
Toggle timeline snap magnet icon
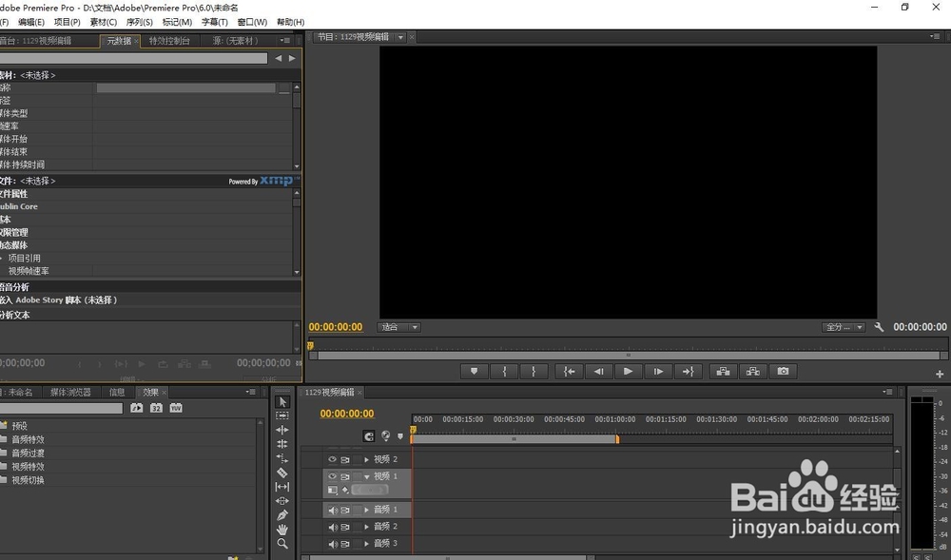click(x=369, y=435)
